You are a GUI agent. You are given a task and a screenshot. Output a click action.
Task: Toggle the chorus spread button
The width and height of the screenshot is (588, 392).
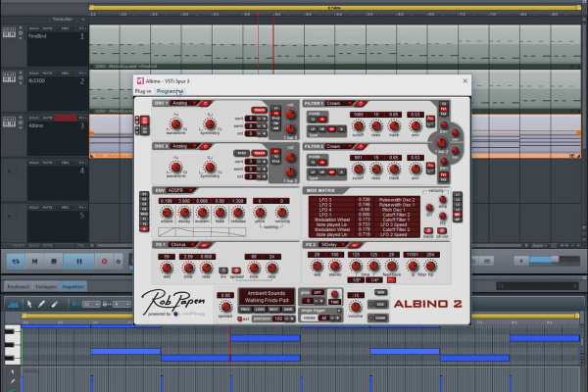236,270
